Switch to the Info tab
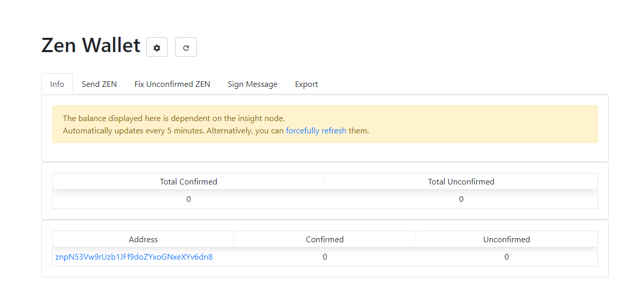 point(57,84)
